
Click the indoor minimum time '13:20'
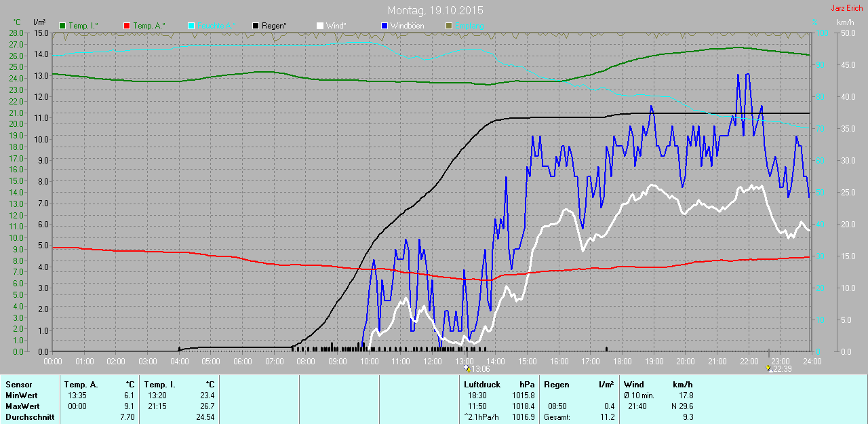coord(157,396)
